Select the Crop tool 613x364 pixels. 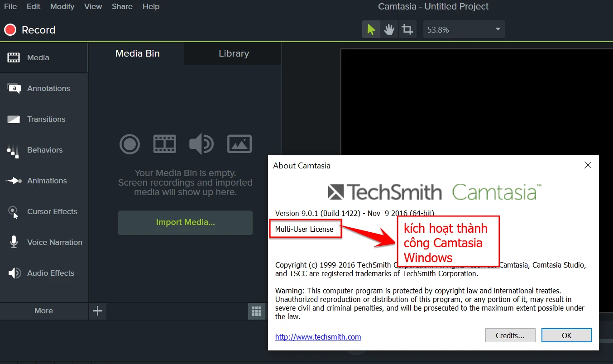click(407, 29)
